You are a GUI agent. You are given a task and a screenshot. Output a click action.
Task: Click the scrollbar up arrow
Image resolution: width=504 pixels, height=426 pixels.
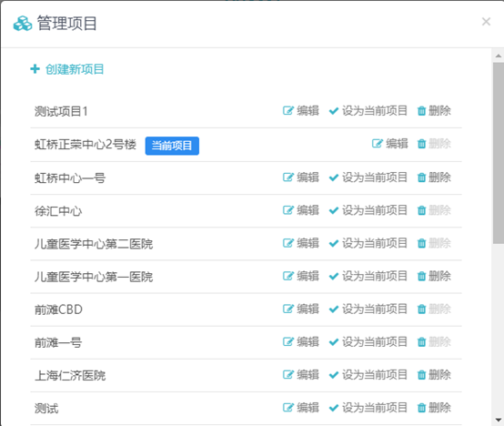[x=499, y=56]
